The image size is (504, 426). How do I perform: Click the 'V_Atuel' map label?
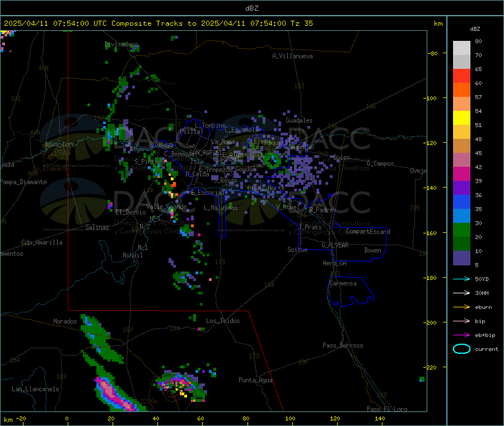(288, 207)
